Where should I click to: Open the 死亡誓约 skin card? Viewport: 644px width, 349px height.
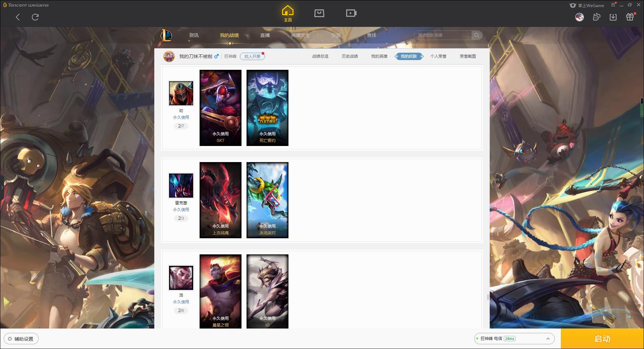point(267,108)
